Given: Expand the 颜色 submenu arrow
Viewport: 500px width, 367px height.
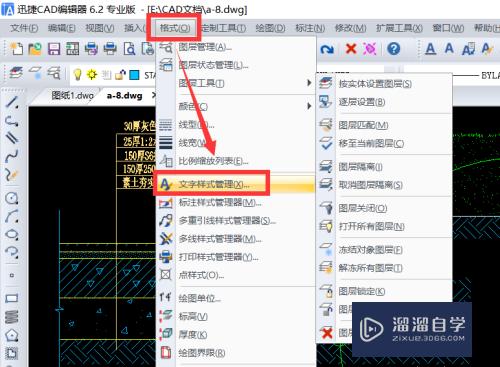Looking at the screenshot, I should point(309,106).
